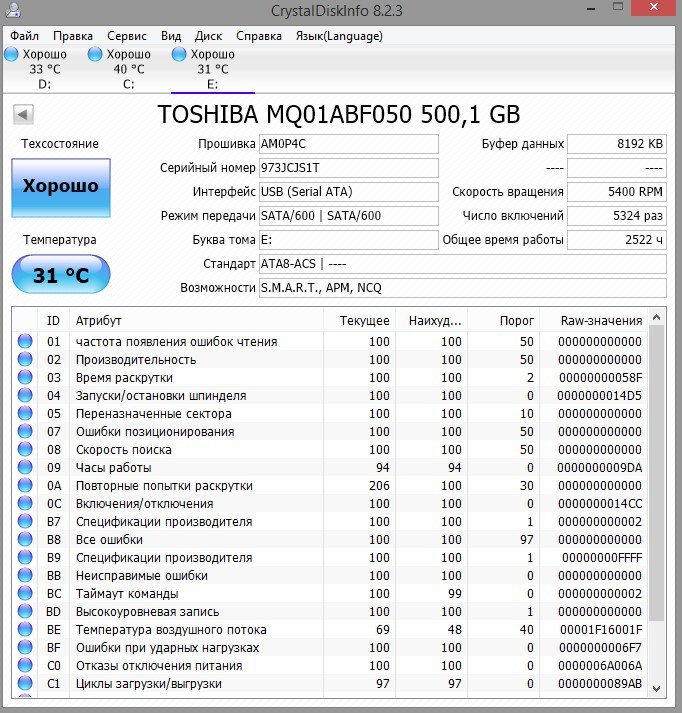Viewport: 682px width, 713px height.
Task: Click status icon for attribute 0A
Action: pos(25,485)
